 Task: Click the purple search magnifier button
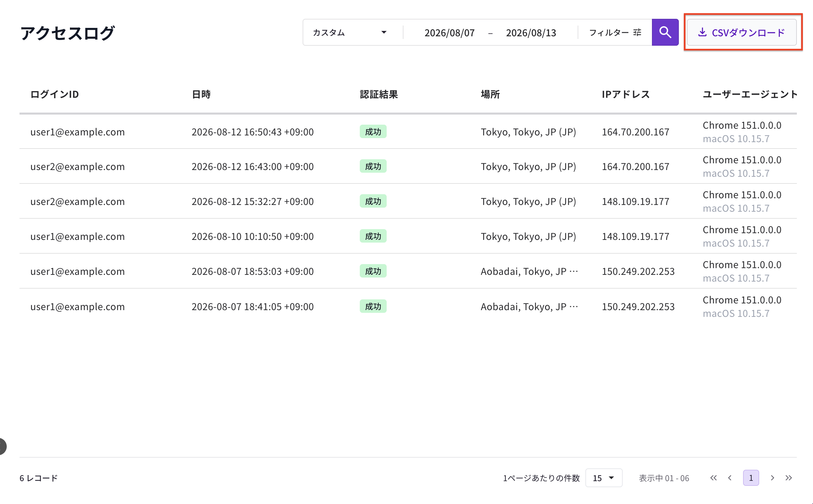coord(665,32)
